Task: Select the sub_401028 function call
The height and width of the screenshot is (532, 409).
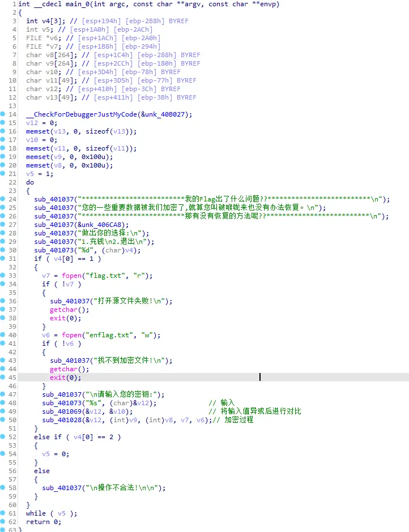Action: coord(62,420)
